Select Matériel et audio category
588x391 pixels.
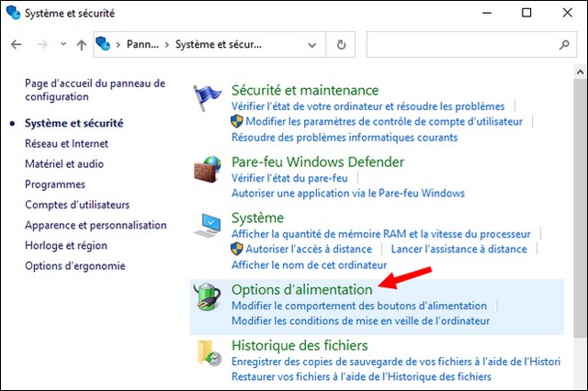point(64,163)
